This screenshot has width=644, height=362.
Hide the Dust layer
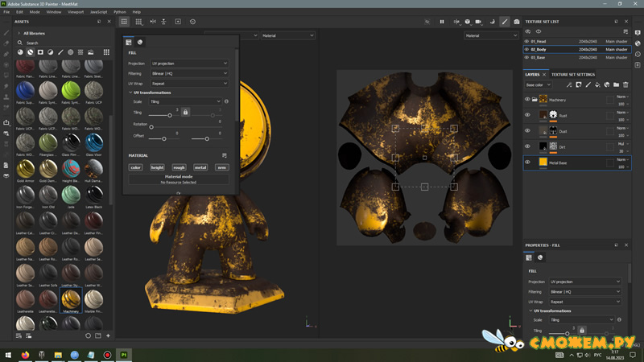coord(527,130)
